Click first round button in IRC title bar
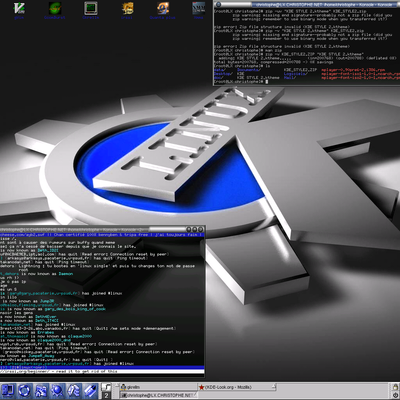This screenshot has height=400, width=400. [189, 229]
